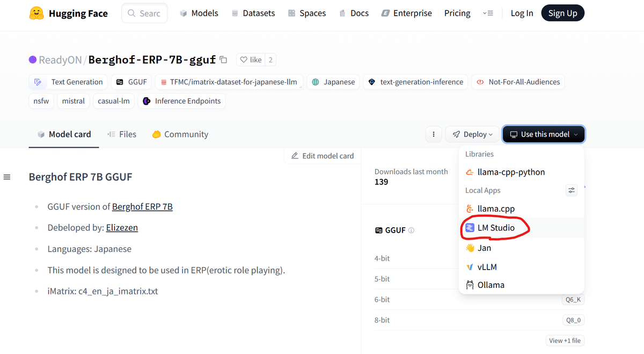Open the three-dot more options menu
Screen dimensions: 644x354
point(434,134)
